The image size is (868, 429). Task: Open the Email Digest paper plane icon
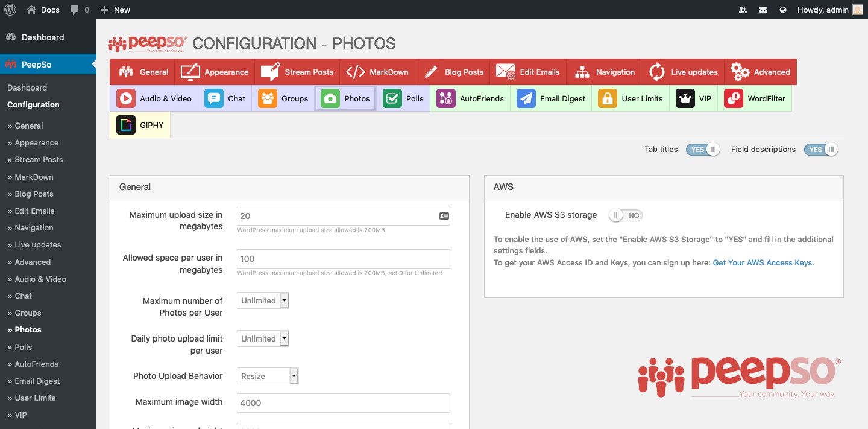526,98
